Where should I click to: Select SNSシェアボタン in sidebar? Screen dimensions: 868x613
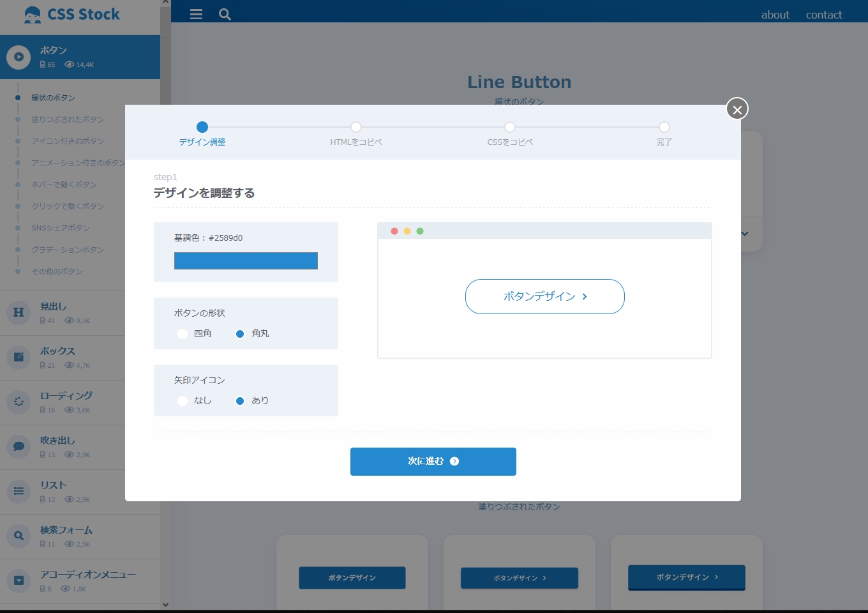coord(61,228)
